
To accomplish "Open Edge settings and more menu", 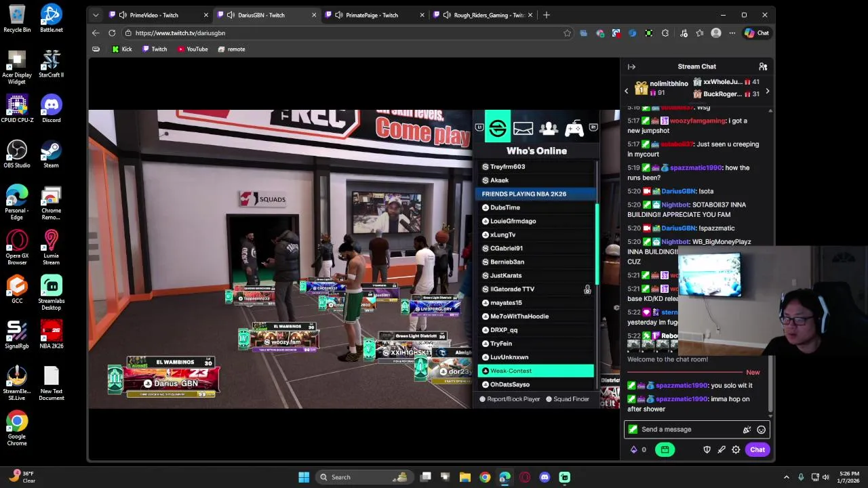I will tap(732, 33).
